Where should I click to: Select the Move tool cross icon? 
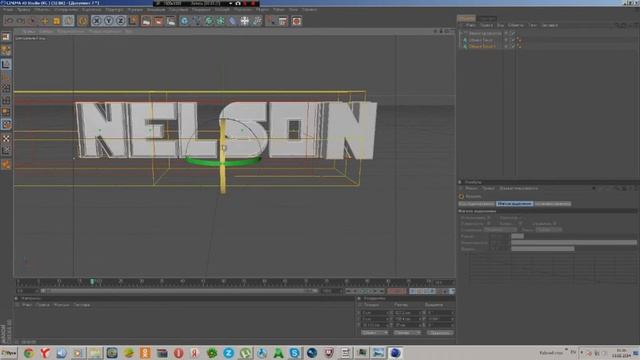click(x=44, y=20)
